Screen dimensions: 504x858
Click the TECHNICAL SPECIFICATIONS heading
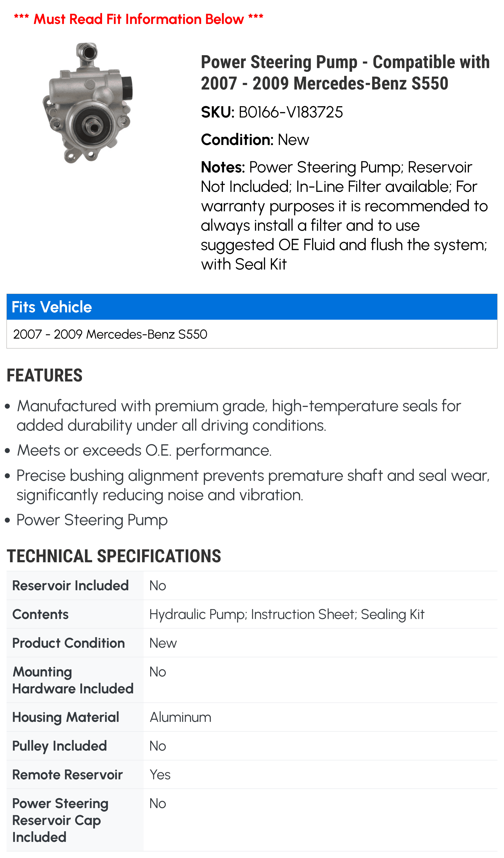(x=114, y=556)
